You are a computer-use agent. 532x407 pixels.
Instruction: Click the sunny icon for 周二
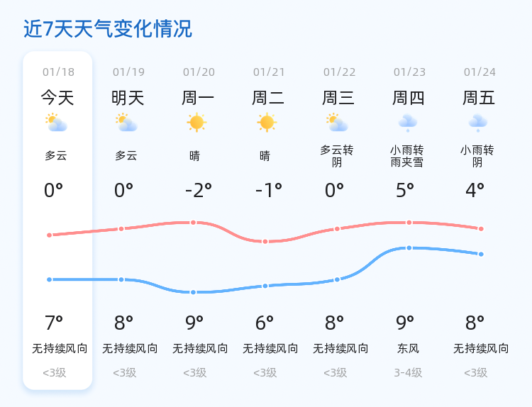[267, 123]
